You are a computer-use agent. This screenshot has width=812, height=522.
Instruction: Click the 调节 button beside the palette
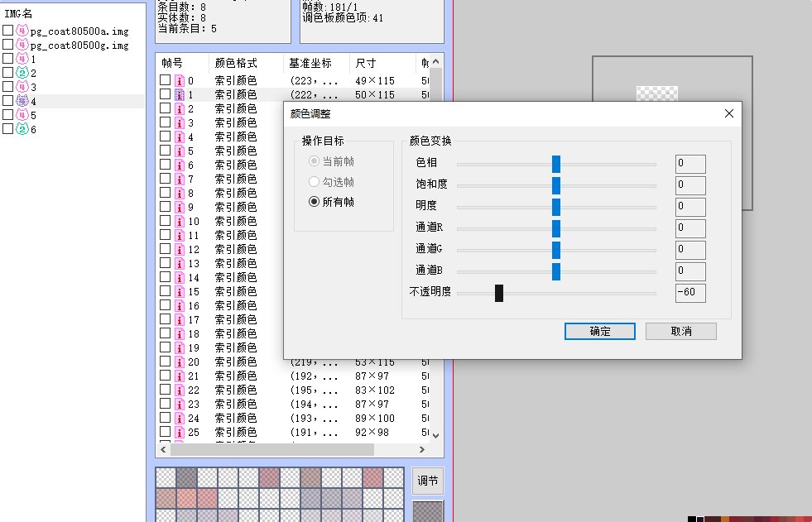click(x=428, y=481)
